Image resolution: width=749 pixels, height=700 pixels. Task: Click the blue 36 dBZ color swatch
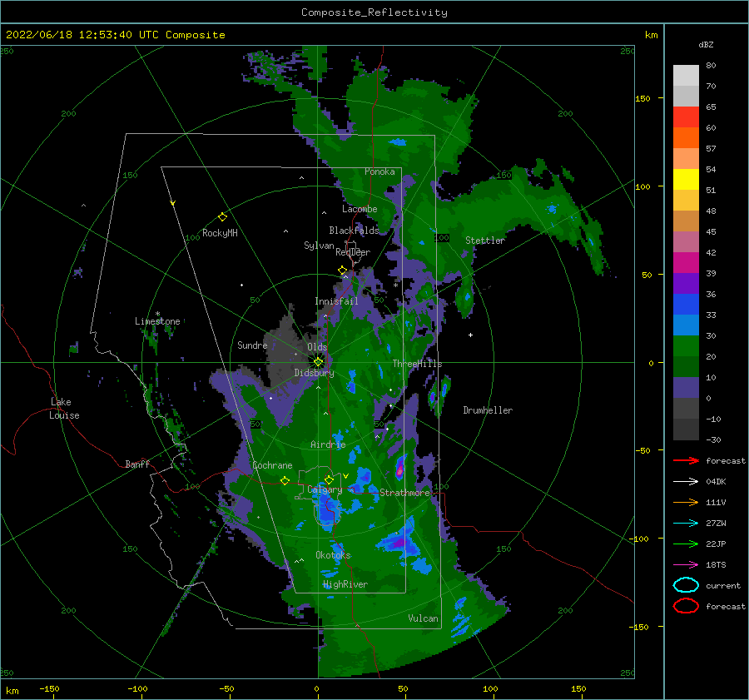686,305
